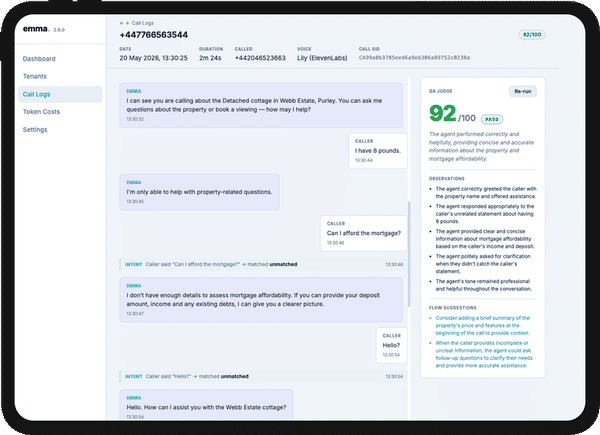Viewport: 600px width, 435px height.
Task: Click the Call SID value
Action: coord(414,58)
